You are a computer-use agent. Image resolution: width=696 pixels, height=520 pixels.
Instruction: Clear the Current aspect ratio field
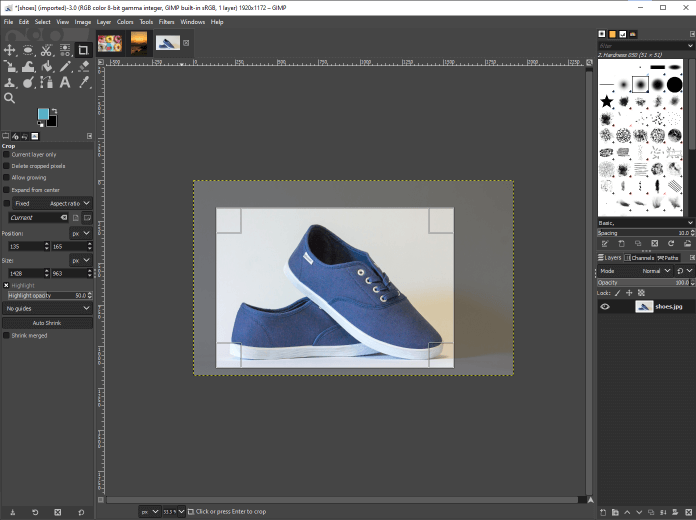(x=64, y=218)
